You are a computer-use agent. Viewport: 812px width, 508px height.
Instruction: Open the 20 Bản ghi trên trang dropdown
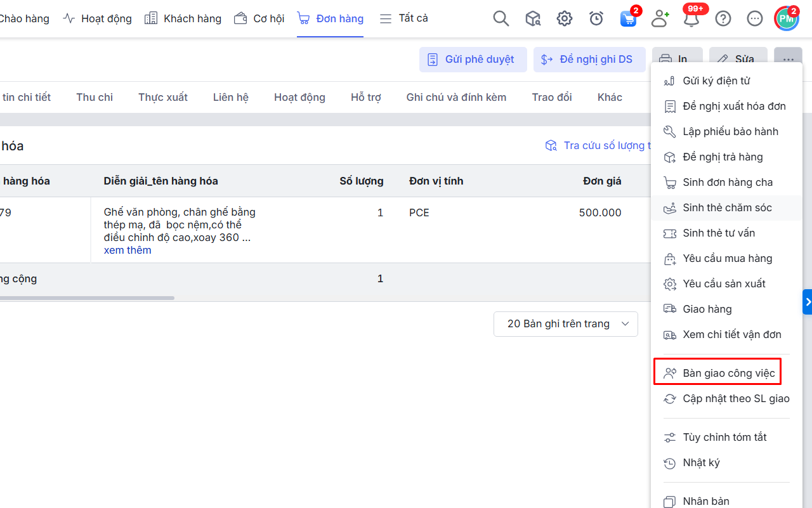[x=566, y=324]
